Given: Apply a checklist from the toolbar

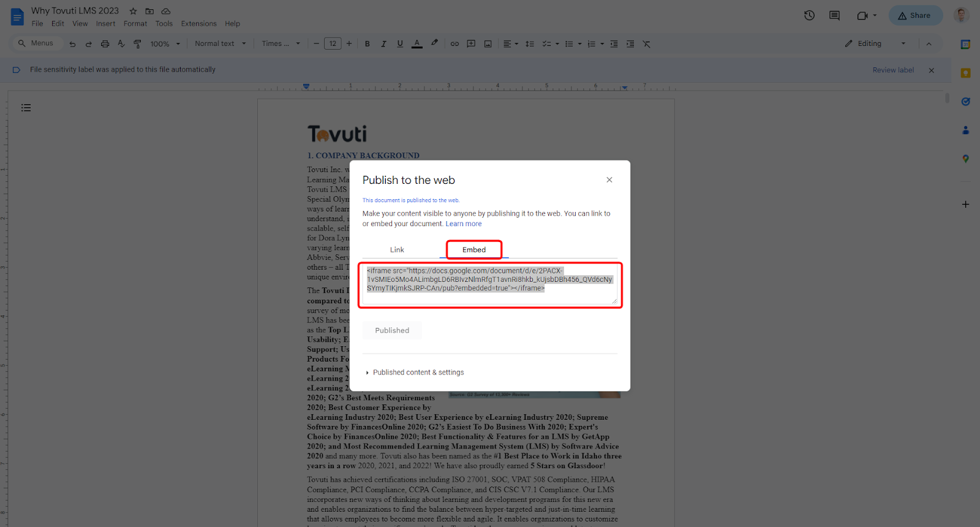Looking at the screenshot, I should (x=546, y=44).
